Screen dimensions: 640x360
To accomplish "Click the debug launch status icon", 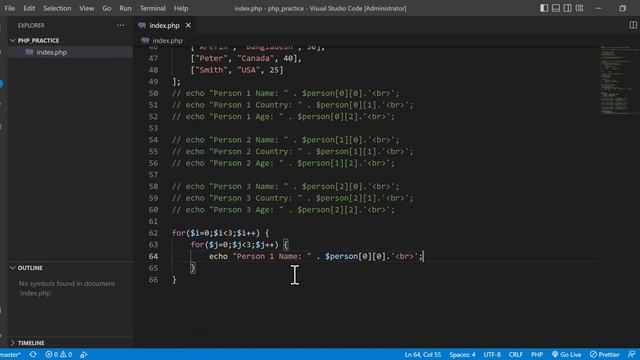I will tap(84, 355).
